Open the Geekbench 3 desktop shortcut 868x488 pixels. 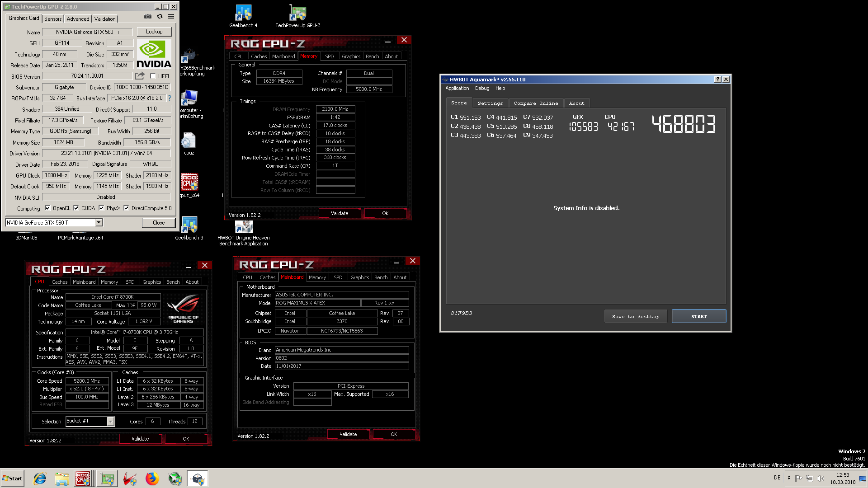click(189, 228)
